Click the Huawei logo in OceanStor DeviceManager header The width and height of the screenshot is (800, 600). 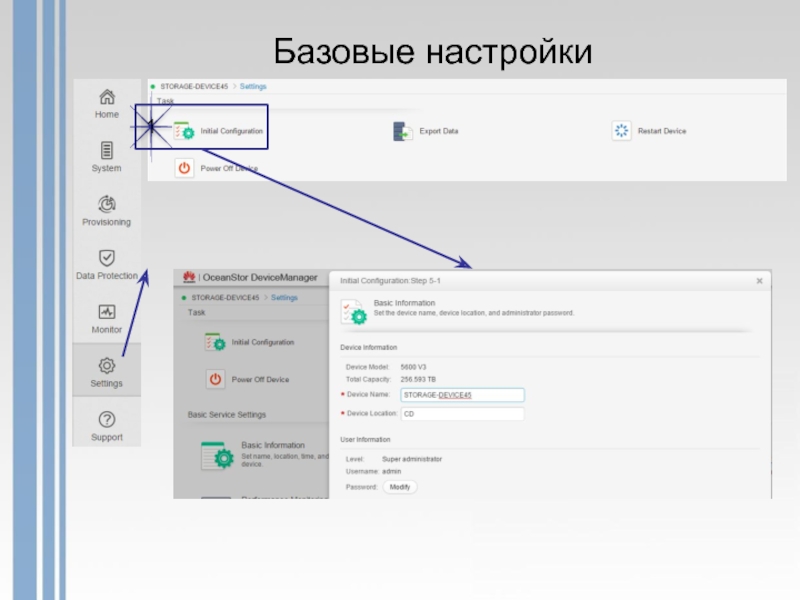tap(189, 277)
